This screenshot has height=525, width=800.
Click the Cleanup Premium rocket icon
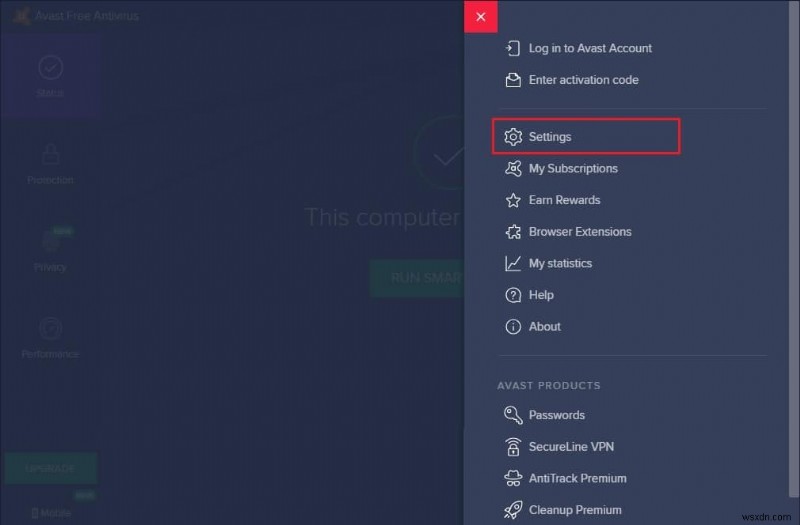tap(513, 510)
